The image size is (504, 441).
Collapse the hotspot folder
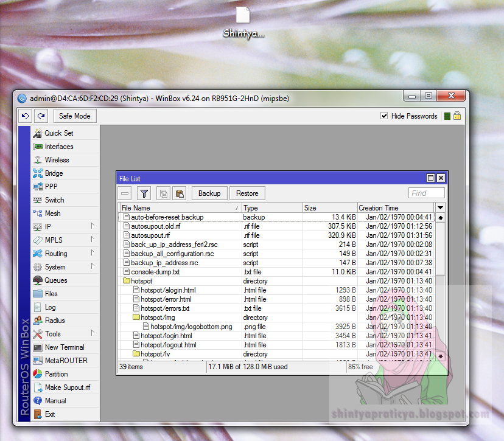point(127,281)
